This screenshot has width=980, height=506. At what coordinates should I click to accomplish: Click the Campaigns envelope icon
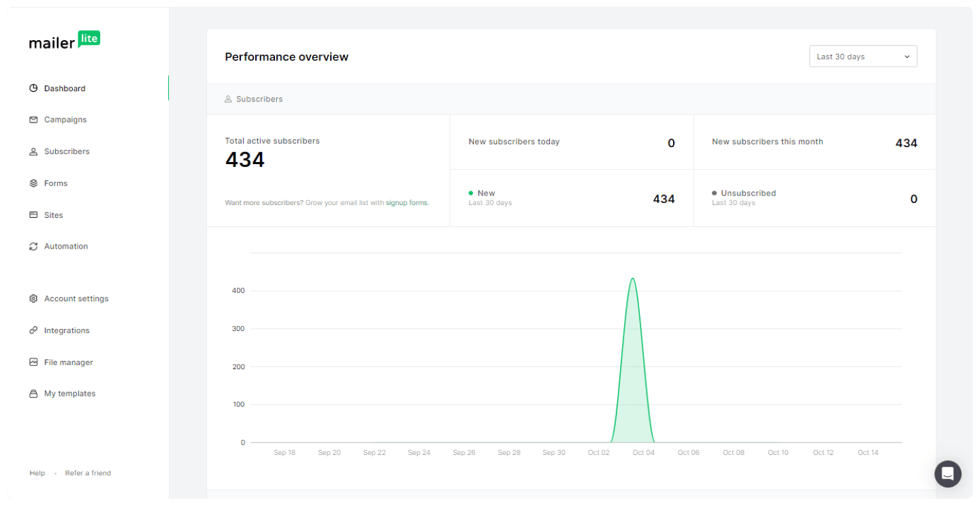click(x=33, y=119)
